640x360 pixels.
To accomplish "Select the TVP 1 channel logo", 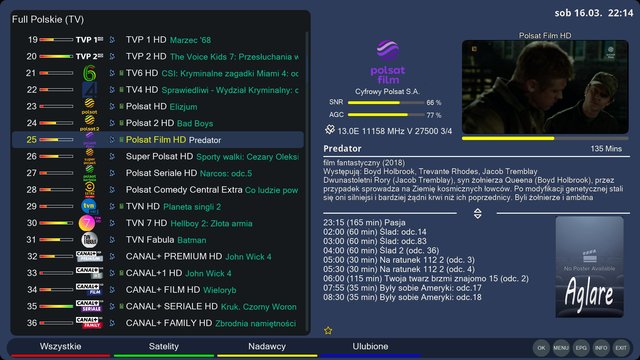I will (x=89, y=40).
